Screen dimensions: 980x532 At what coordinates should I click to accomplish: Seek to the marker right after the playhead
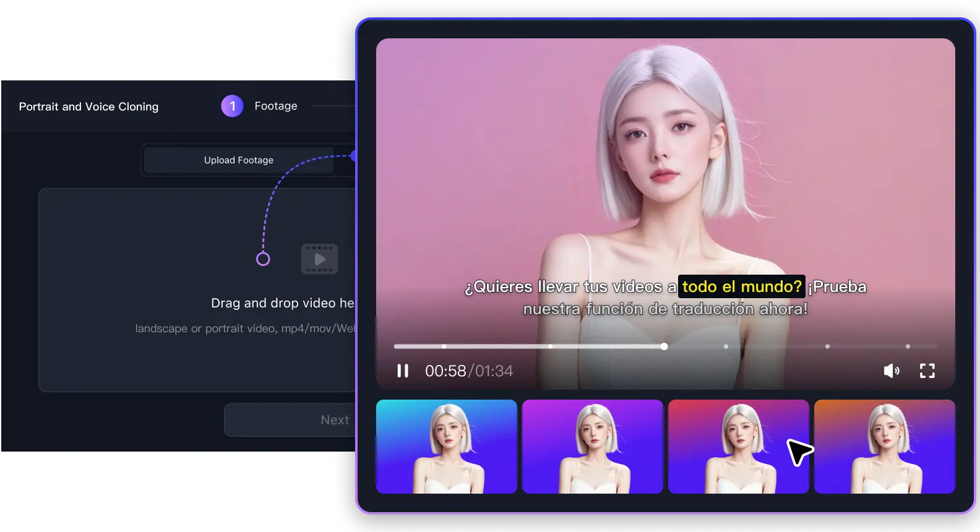[726, 346]
